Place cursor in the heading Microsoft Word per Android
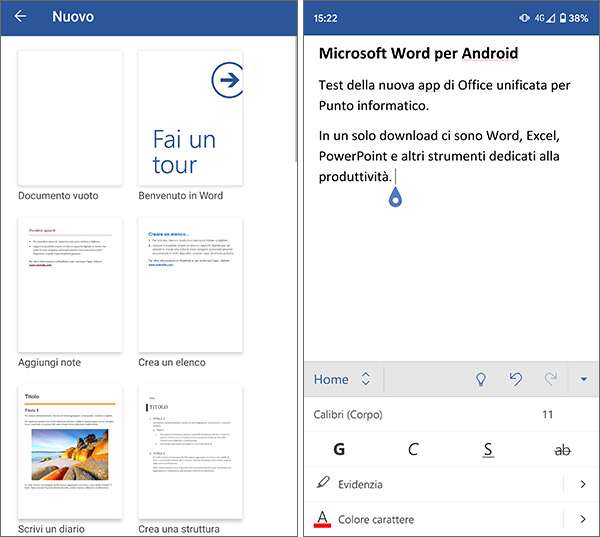Image resolution: width=600 pixels, height=537 pixels. pos(418,53)
